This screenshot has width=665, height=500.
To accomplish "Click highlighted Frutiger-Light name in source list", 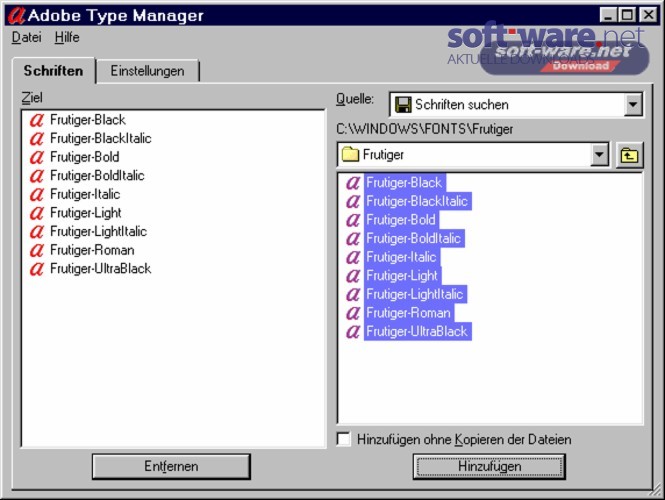I will pyautogui.click(x=402, y=276).
